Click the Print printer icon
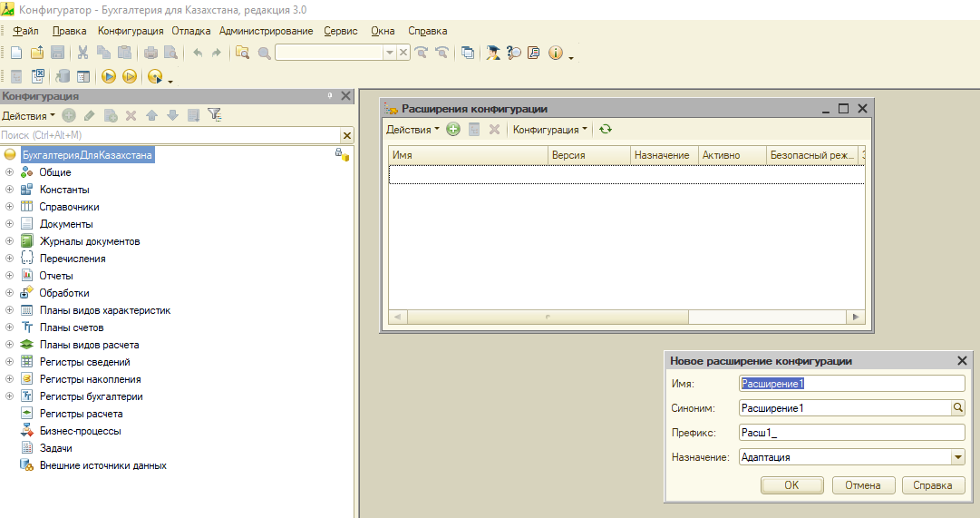This screenshot has height=518, width=980. click(x=150, y=54)
